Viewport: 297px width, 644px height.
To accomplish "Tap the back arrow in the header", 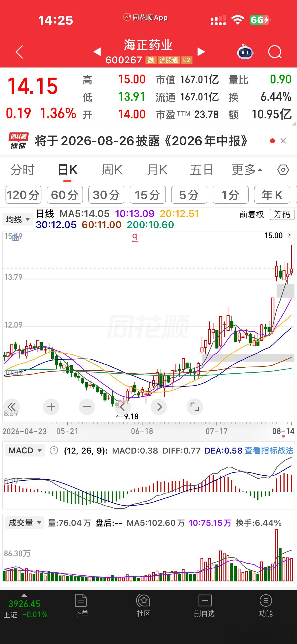I will 20,52.
